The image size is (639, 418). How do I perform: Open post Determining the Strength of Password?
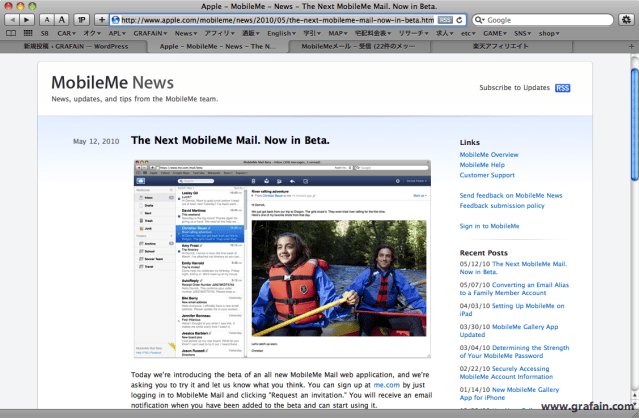pos(514,352)
